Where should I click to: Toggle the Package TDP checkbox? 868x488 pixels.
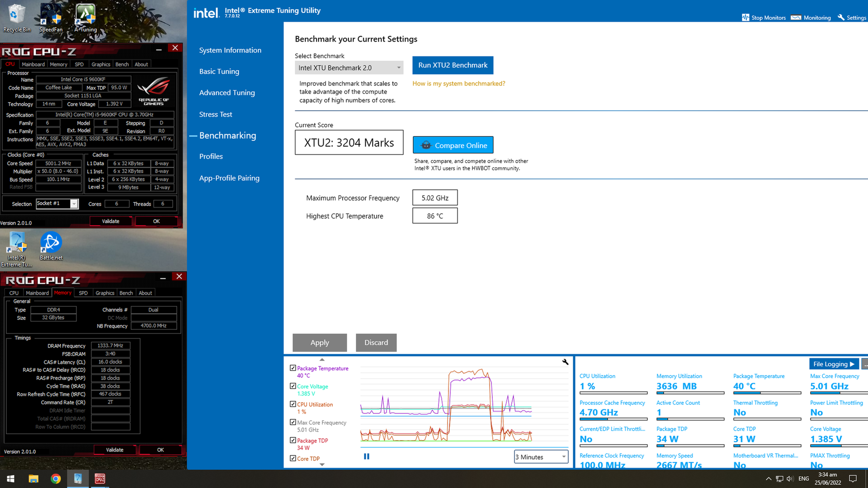(x=293, y=441)
